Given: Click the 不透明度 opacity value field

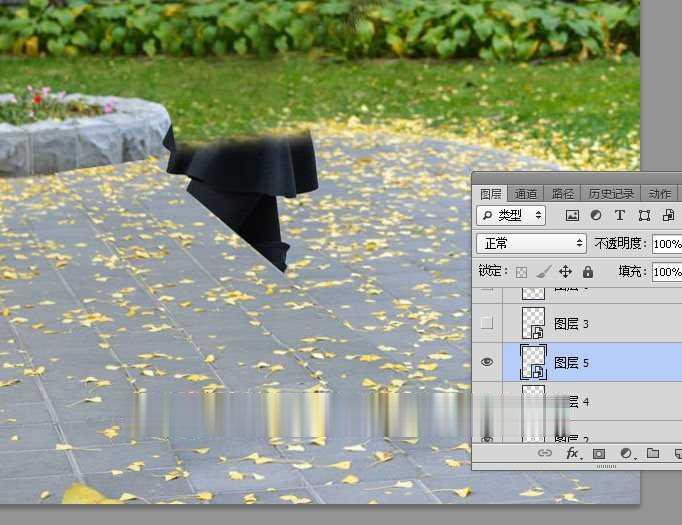Looking at the screenshot, I should 667,244.
